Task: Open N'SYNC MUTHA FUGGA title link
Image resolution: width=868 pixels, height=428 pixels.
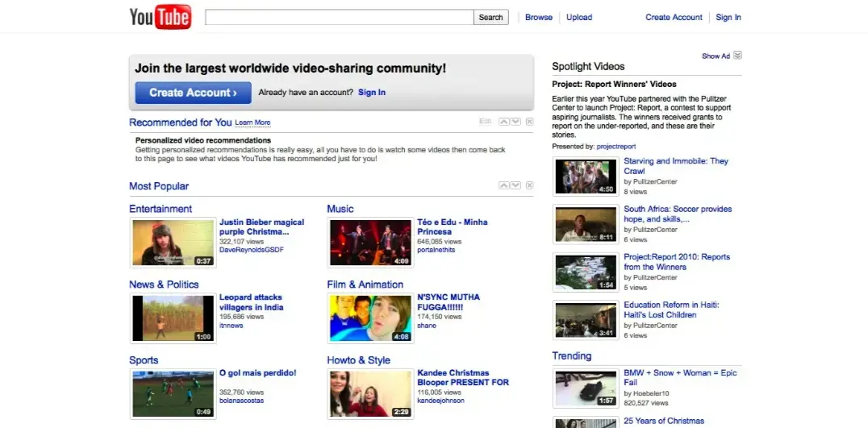Action: pos(449,302)
